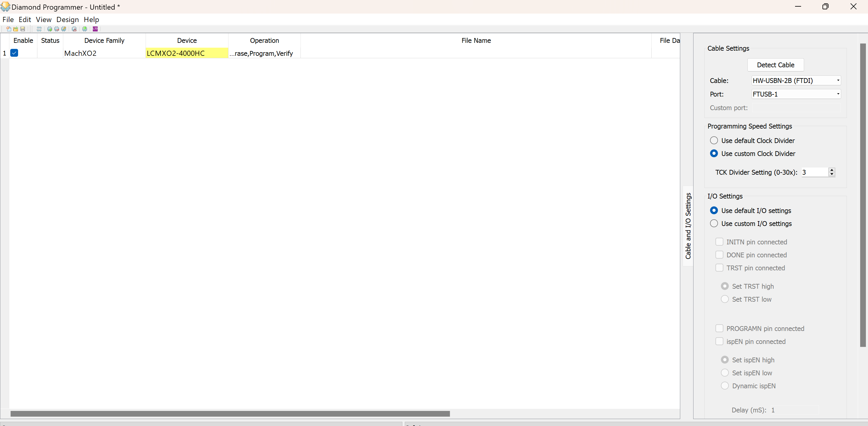Select Use custom Clock Divider
The image size is (868, 426).
click(x=714, y=154)
